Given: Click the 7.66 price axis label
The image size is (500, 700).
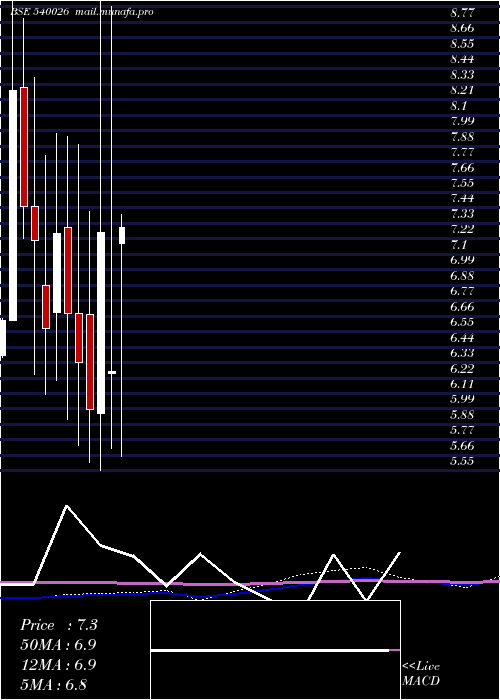Looking at the screenshot, I should [462, 168].
